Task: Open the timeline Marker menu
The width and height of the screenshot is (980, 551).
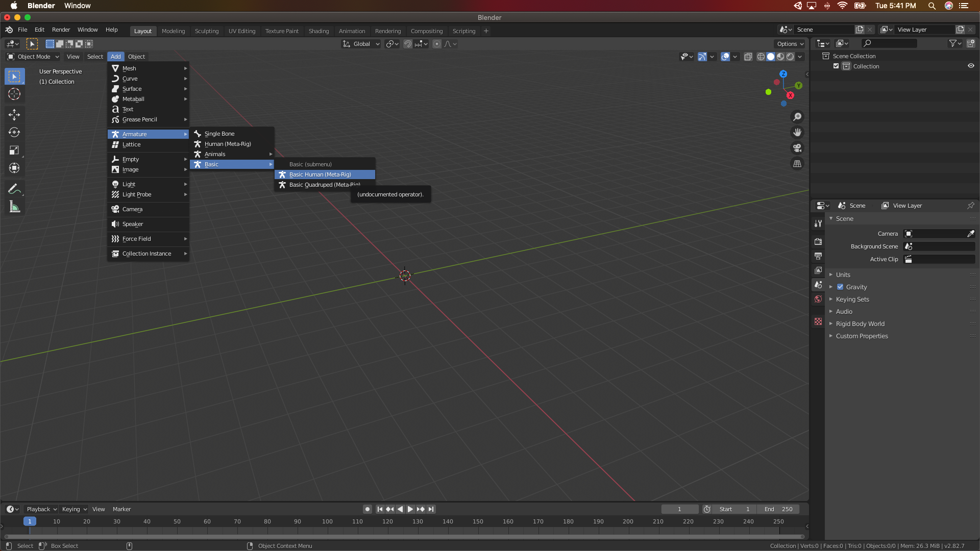Action: [121, 509]
